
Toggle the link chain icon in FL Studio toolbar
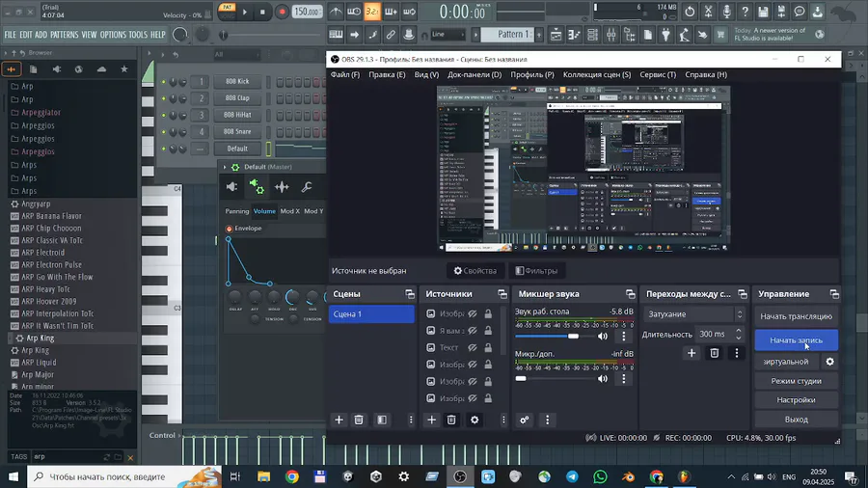point(391,35)
